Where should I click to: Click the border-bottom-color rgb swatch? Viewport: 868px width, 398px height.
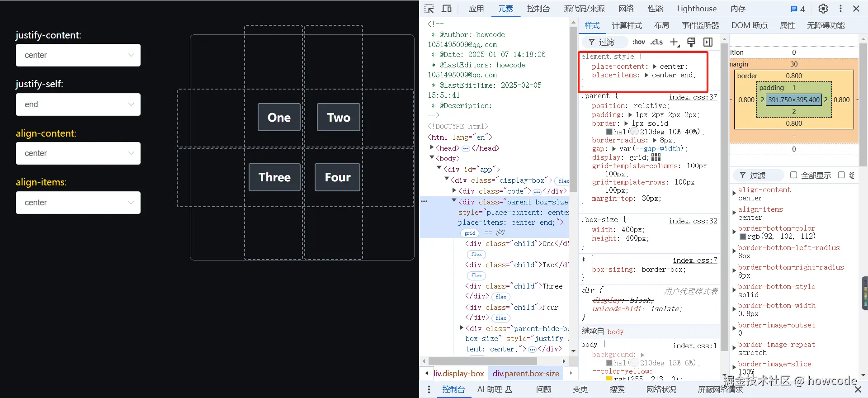(742, 237)
